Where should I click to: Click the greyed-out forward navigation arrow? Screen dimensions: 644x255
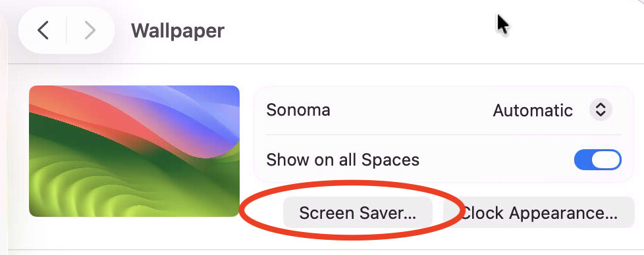coord(90,30)
